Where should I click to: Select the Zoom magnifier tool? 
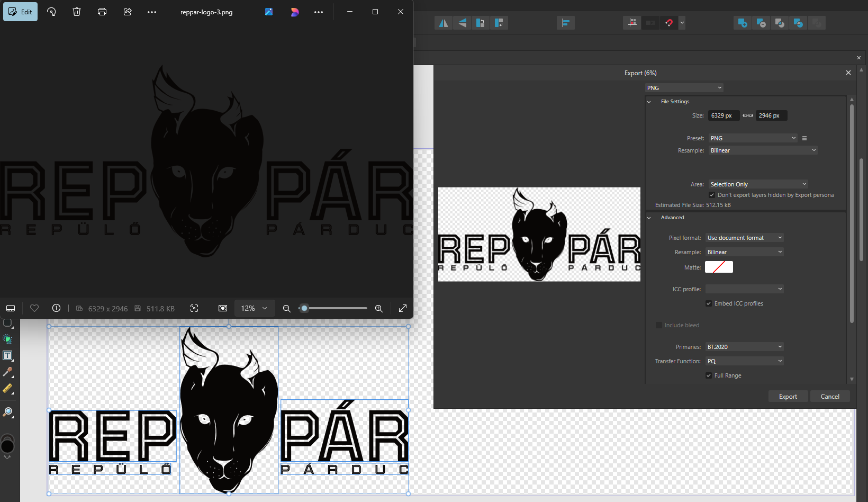click(8, 412)
